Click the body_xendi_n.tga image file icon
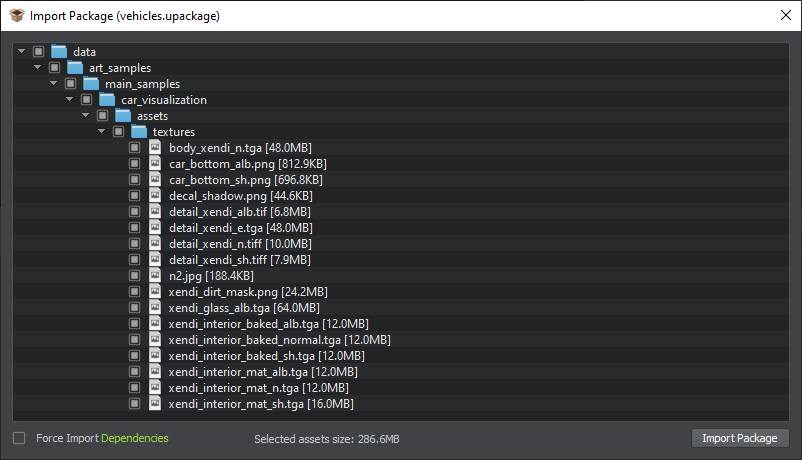 point(155,147)
